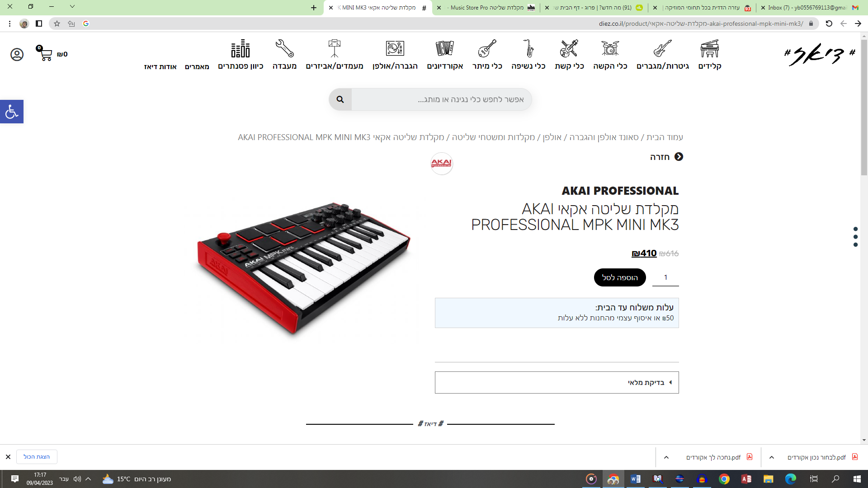Open the קלידים keyboards category icon
The image size is (868, 488).
709,48
